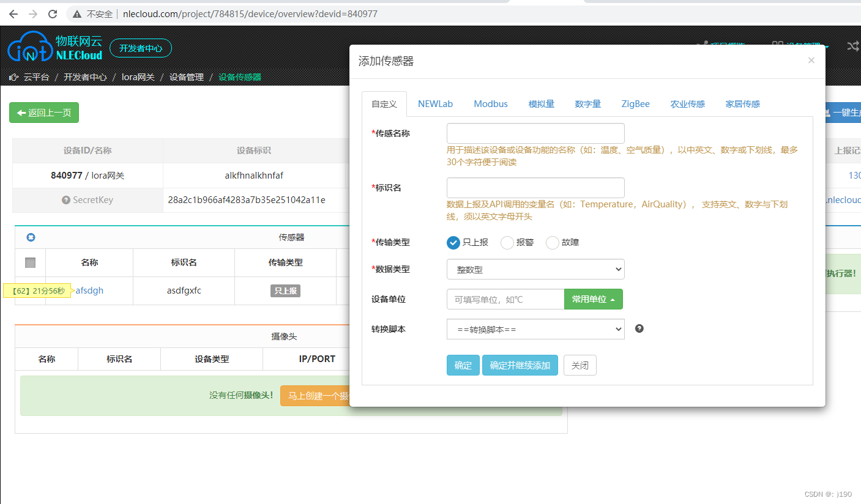This screenshot has height=504, width=861.
Task: Click the shuffle icon in the top-right corner
Action: (x=853, y=46)
